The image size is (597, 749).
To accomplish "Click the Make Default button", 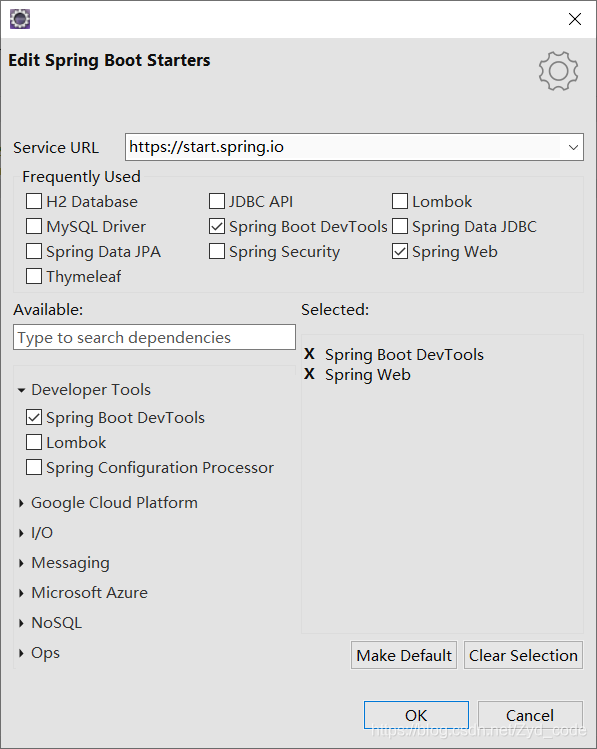I will pyautogui.click(x=404, y=655).
